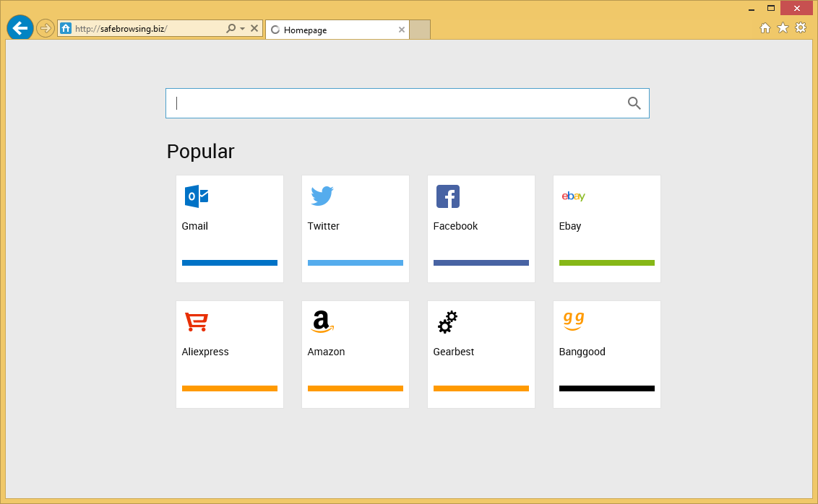
Task: Open the Facebook link
Action: point(455,226)
